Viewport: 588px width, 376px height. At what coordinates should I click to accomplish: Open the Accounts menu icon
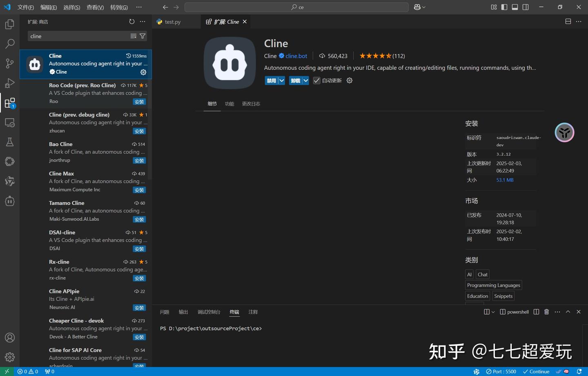10,338
